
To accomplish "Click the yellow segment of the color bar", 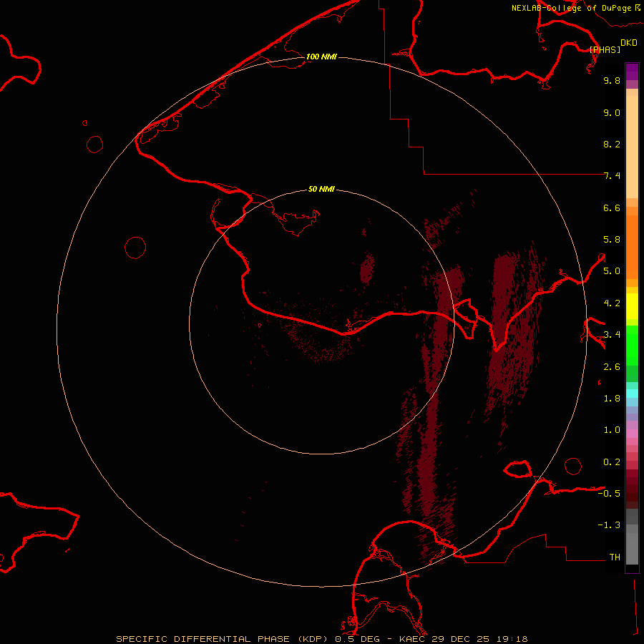I will (x=632, y=306).
